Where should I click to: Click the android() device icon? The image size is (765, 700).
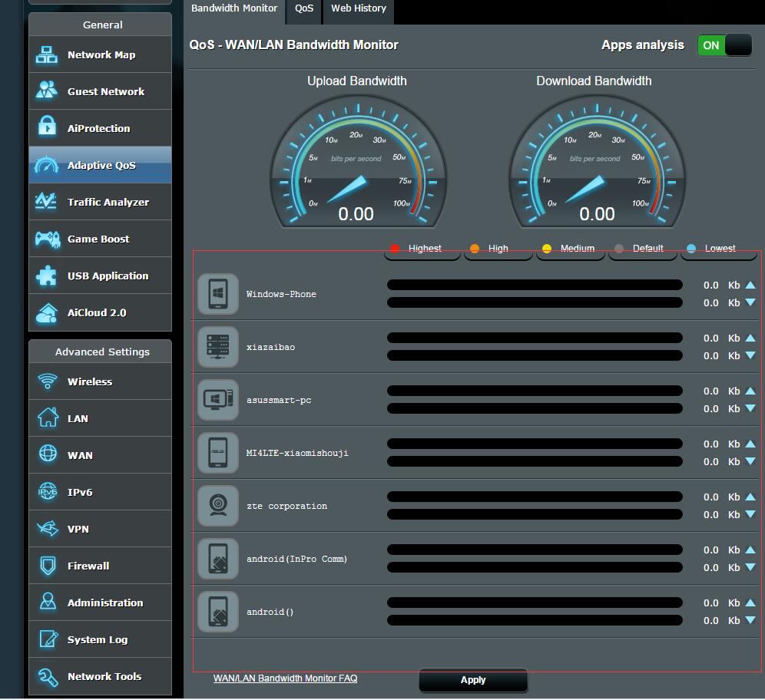[x=218, y=612]
